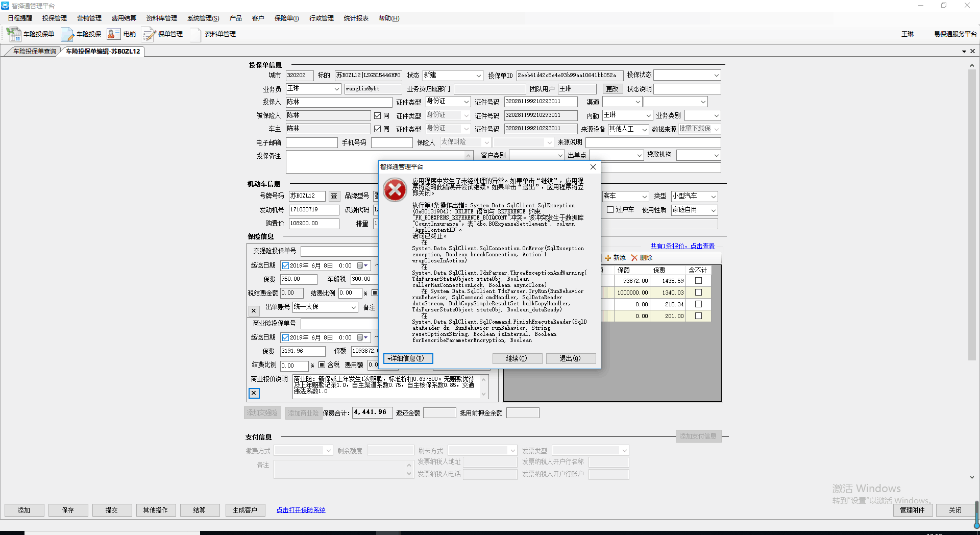Screen dimensions: 980x535
Task: Open the 营销管理 menu
Action: [89, 18]
